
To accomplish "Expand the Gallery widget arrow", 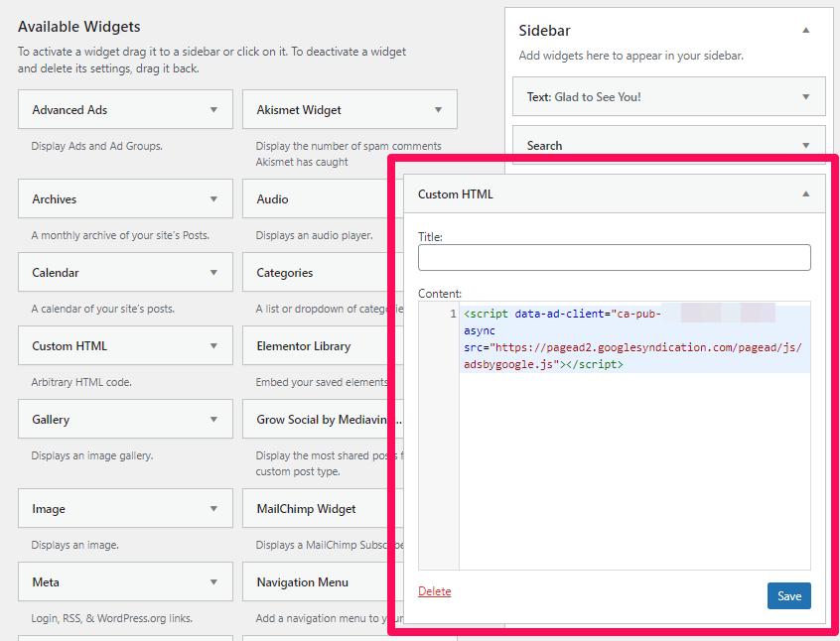I will pyautogui.click(x=213, y=420).
